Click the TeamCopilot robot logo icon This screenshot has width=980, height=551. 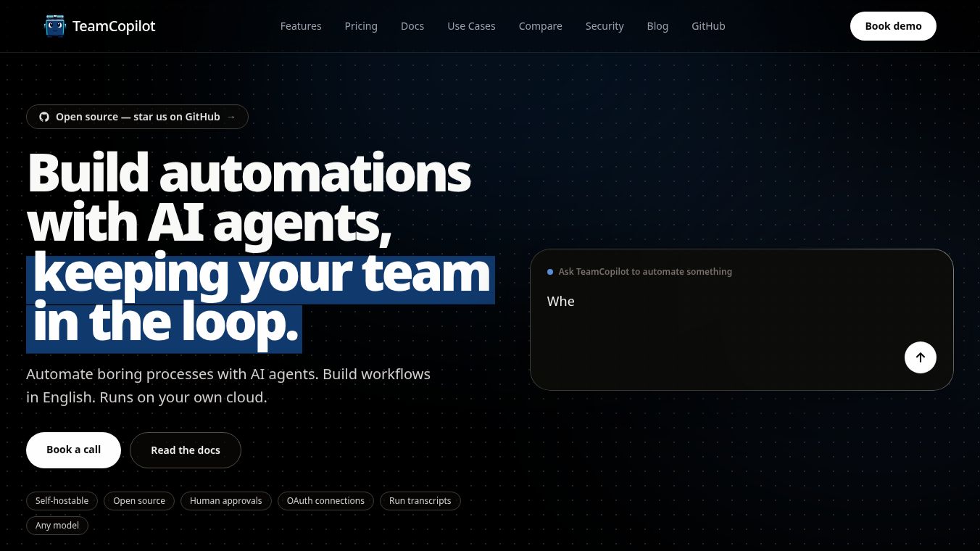point(54,26)
